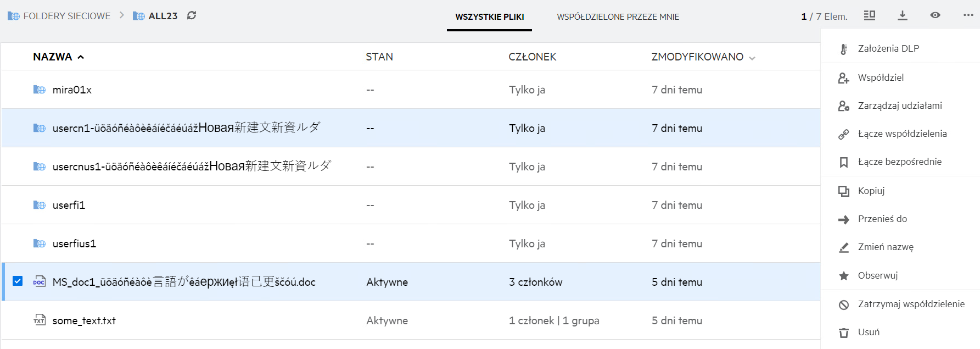980x349 pixels.
Task: Go to FOLDERY SIECIOWE breadcrumb link
Action: tap(66, 16)
